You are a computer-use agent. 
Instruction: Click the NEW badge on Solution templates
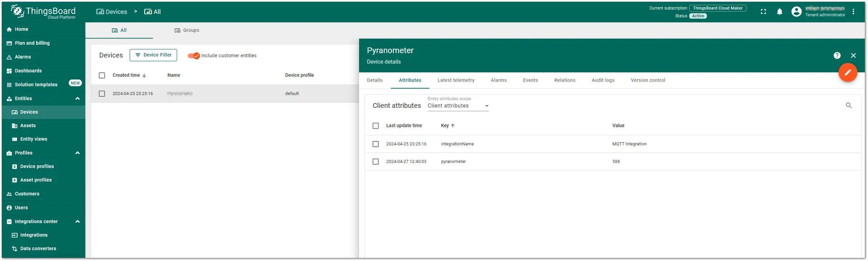75,83
